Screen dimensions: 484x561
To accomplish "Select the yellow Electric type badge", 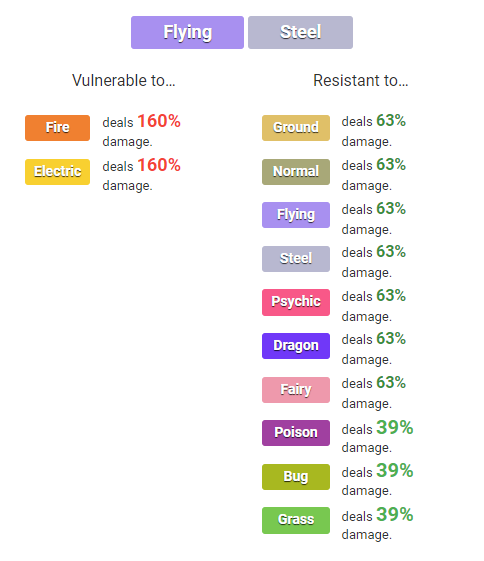I will coord(57,172).
